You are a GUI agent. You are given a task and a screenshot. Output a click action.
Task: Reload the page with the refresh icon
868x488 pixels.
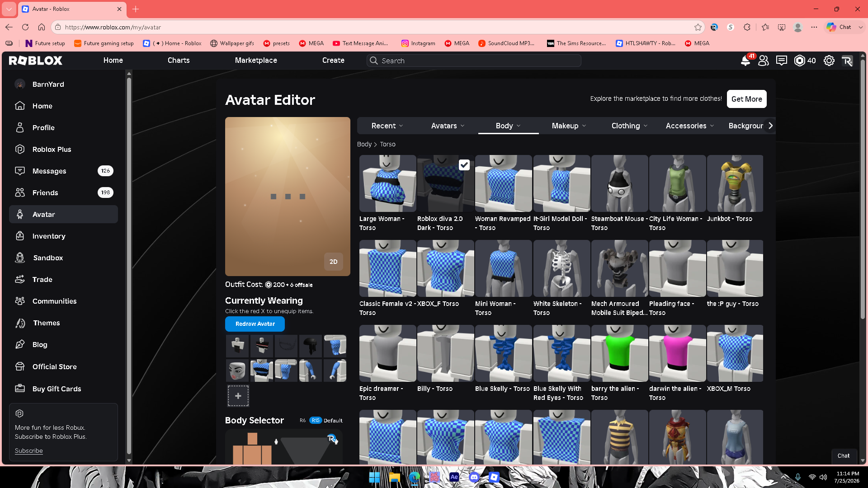click(25, 27)
